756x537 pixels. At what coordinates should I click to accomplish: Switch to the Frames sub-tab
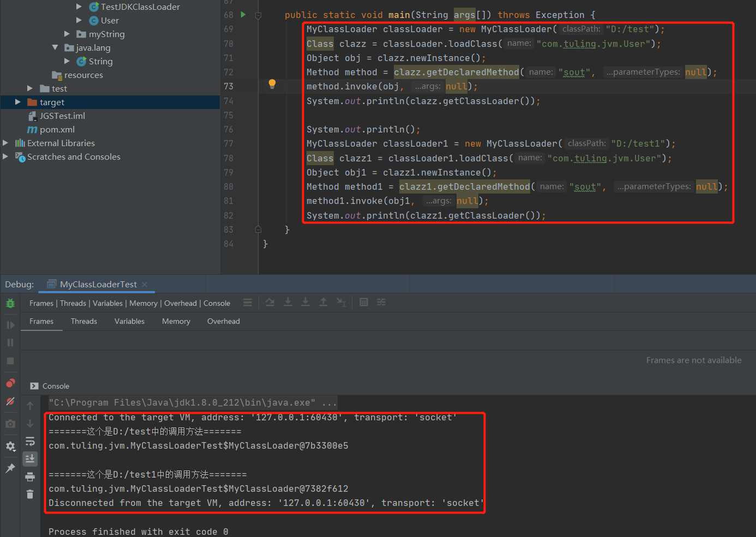pyautogui.click(x=41, y=322)
